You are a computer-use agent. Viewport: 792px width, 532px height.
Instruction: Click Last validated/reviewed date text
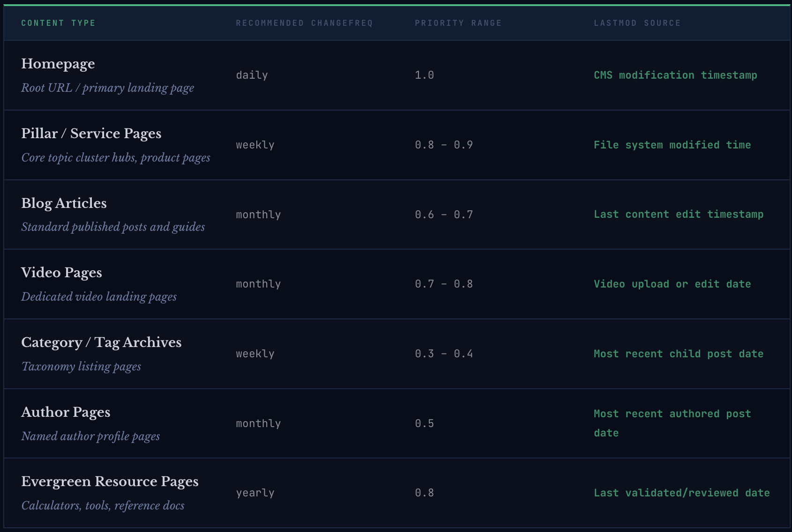(x=681, y=493)
